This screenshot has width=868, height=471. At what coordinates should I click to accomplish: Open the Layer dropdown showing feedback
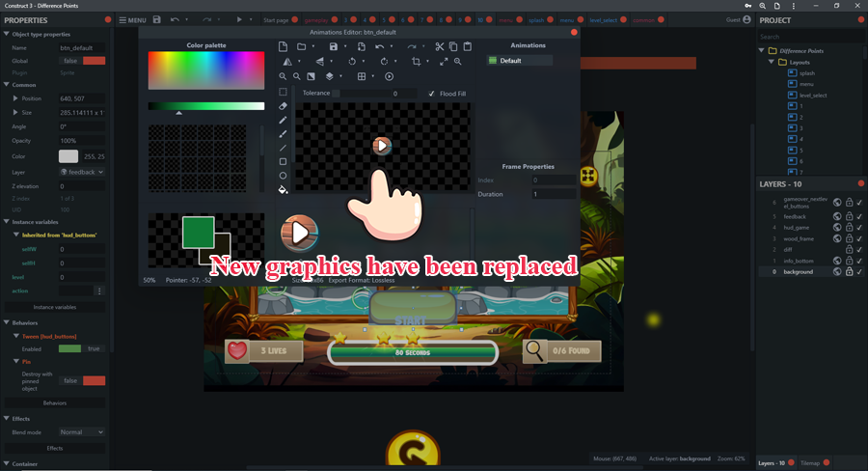82,172
